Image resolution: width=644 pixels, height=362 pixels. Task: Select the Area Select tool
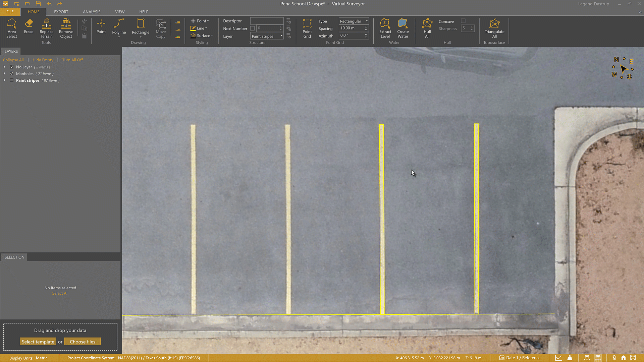(x=12, y=28)
